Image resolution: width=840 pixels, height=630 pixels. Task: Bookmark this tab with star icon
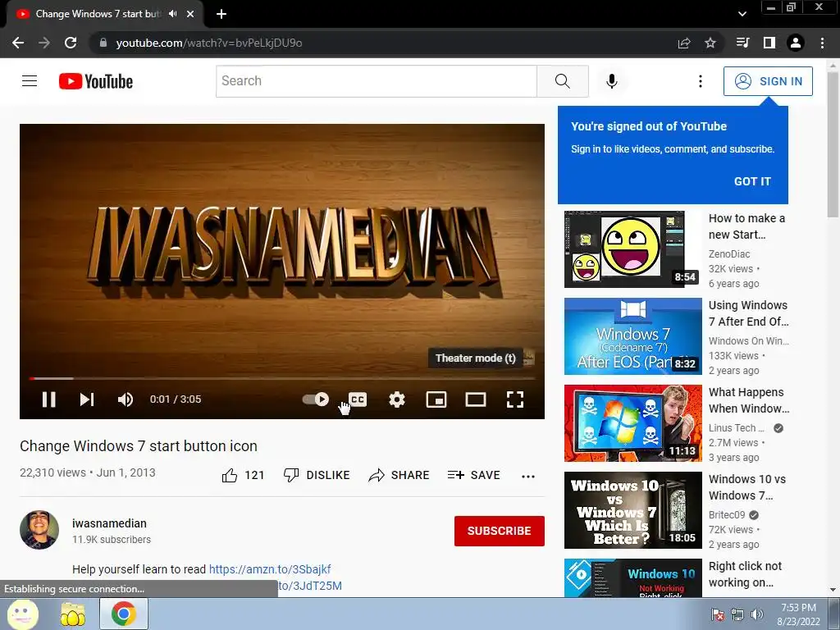coord(710,43)
